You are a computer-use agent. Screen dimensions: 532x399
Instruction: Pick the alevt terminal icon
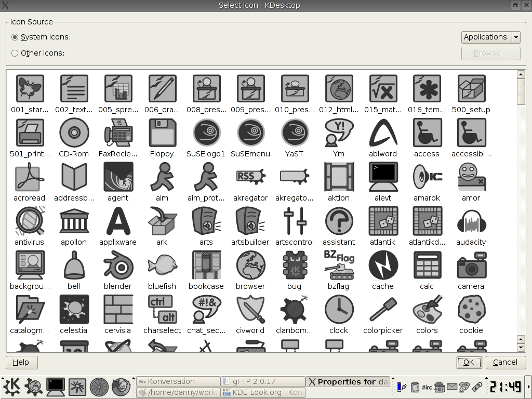pyautogui.click(x=383, y=177)
